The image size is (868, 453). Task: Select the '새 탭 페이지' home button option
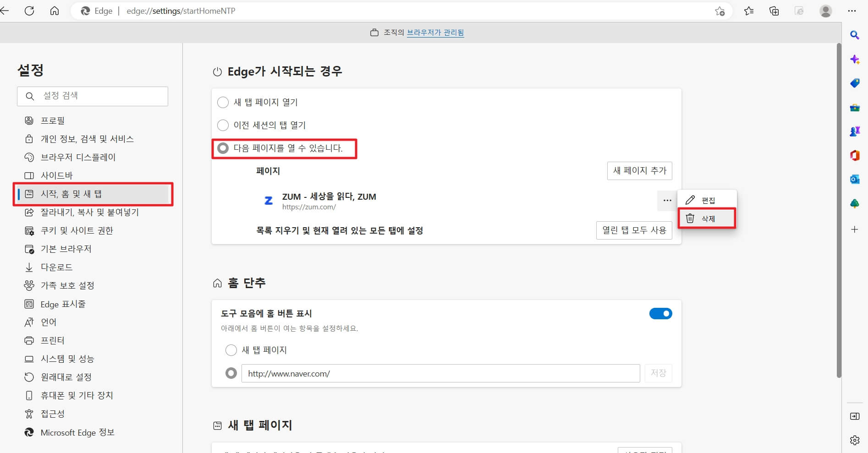pos(231,350)
